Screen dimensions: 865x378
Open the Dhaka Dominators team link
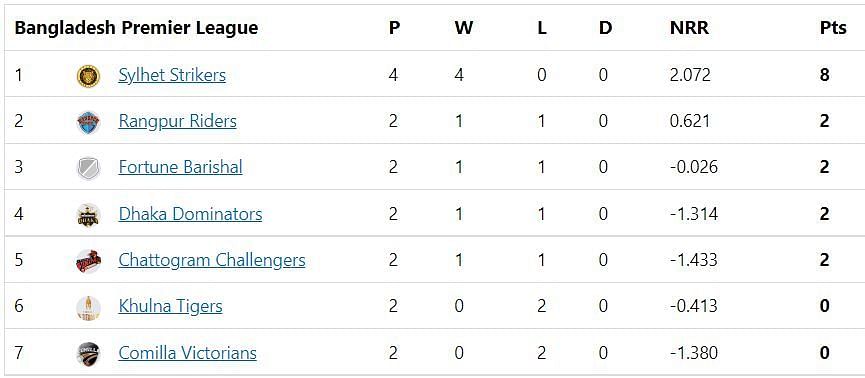point(190,214)
